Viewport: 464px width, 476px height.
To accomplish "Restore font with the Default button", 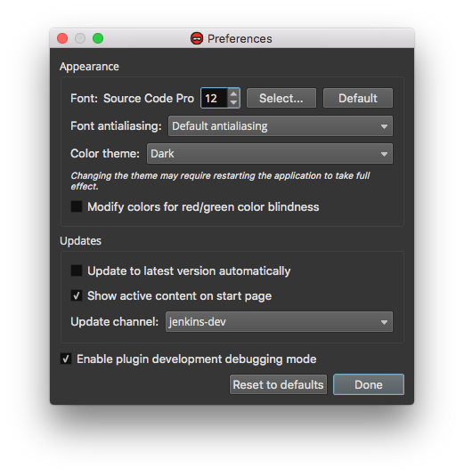I will [358, 98].
